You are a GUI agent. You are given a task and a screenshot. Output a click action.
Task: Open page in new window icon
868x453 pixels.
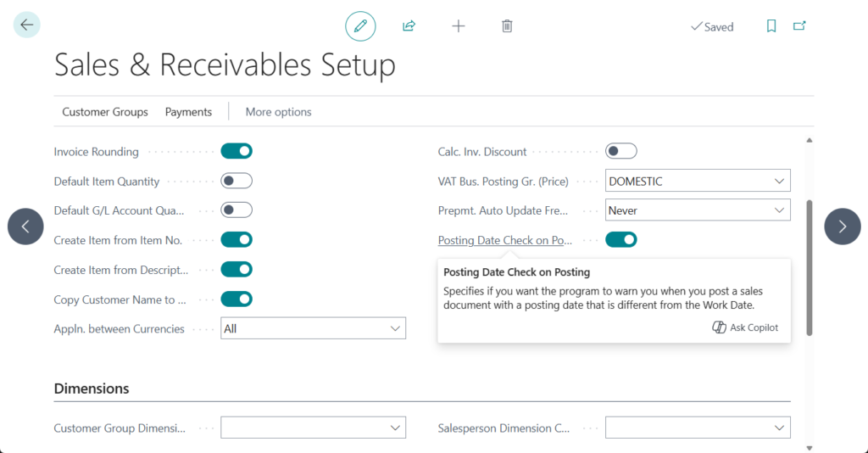coord(799,26)
